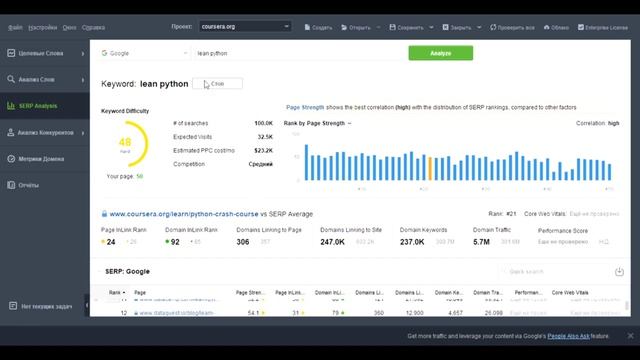640x360 pixels.
Task: Expand the arrow next to Закрыть
Action: 479,27
